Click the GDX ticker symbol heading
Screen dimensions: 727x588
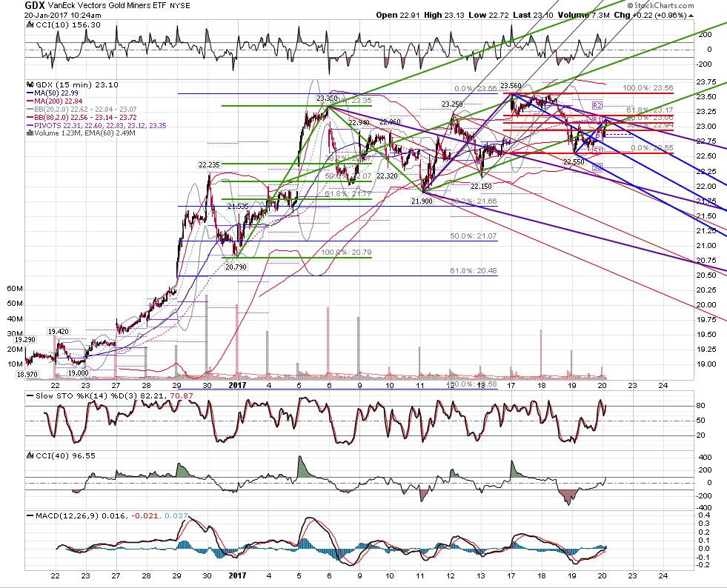coord(35,6)
